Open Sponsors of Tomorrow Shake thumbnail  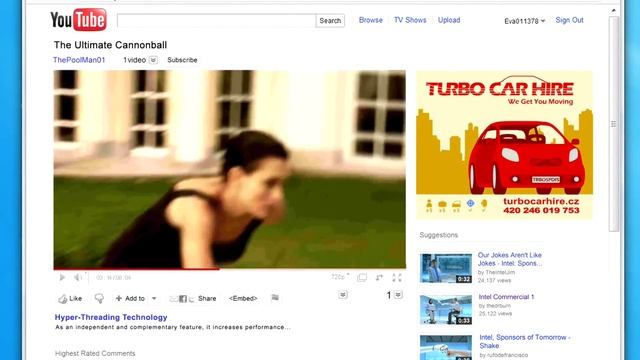[446, 347]
